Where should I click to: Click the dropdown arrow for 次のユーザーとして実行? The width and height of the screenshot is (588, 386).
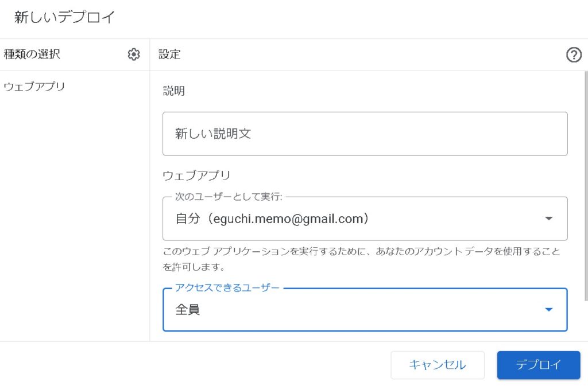pos(549,219)
